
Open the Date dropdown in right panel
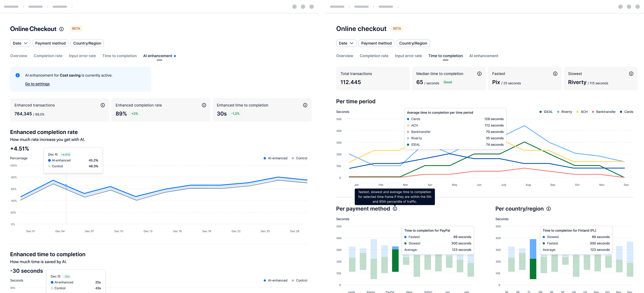click(x=346, y=43)
